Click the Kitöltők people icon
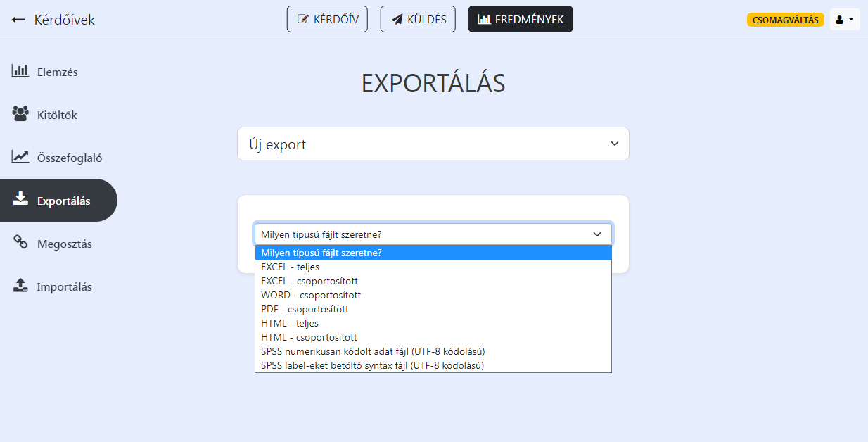Image resolution: width=868 pixels, height=442 pixels. [x=20, y=114]
